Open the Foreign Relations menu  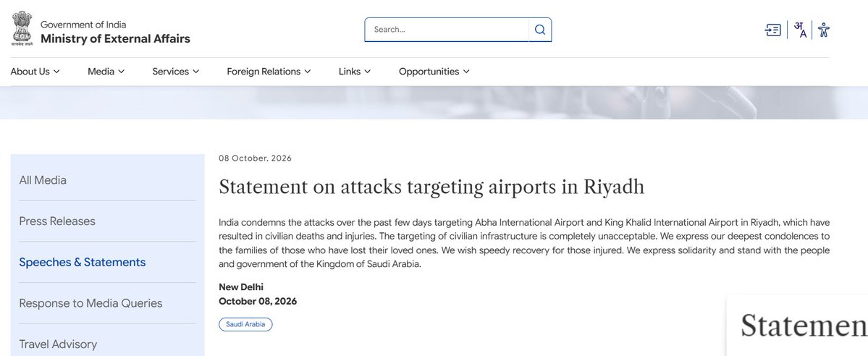(269, 72)
